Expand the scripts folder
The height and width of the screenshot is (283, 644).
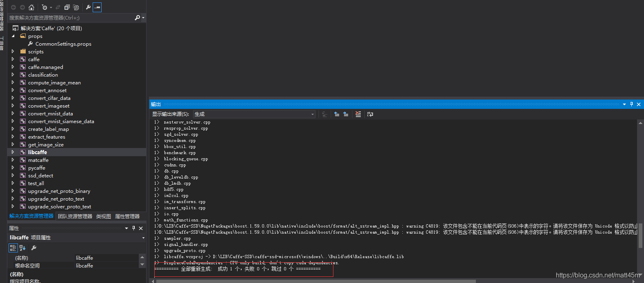coord(13,51)
